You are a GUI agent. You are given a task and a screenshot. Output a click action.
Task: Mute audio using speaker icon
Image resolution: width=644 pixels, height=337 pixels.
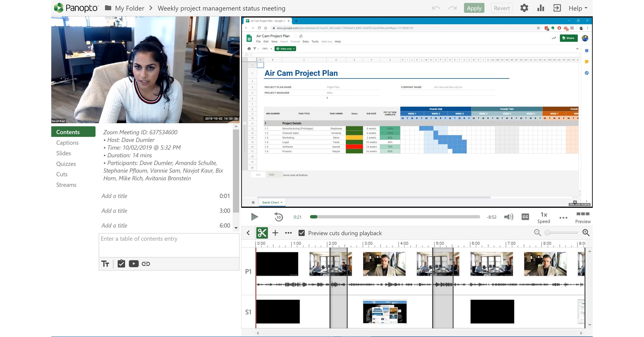pyautogui.click(x=509, y=217)
